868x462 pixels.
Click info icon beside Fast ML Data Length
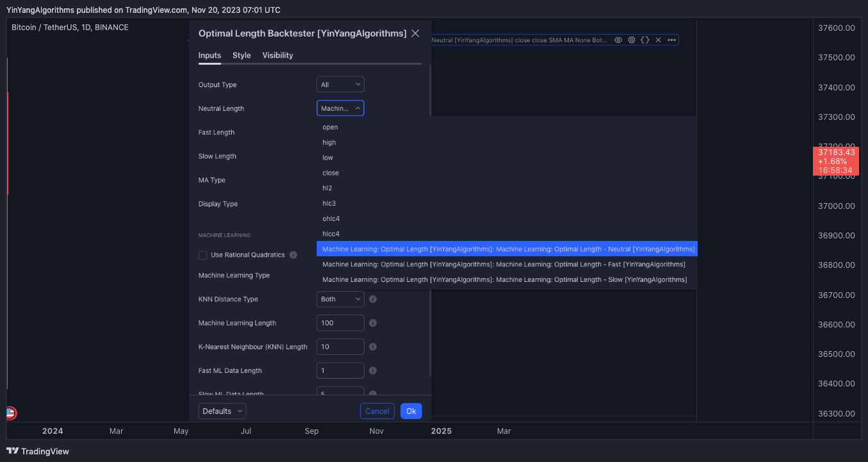pyautogui.click(x=373, y=370)
